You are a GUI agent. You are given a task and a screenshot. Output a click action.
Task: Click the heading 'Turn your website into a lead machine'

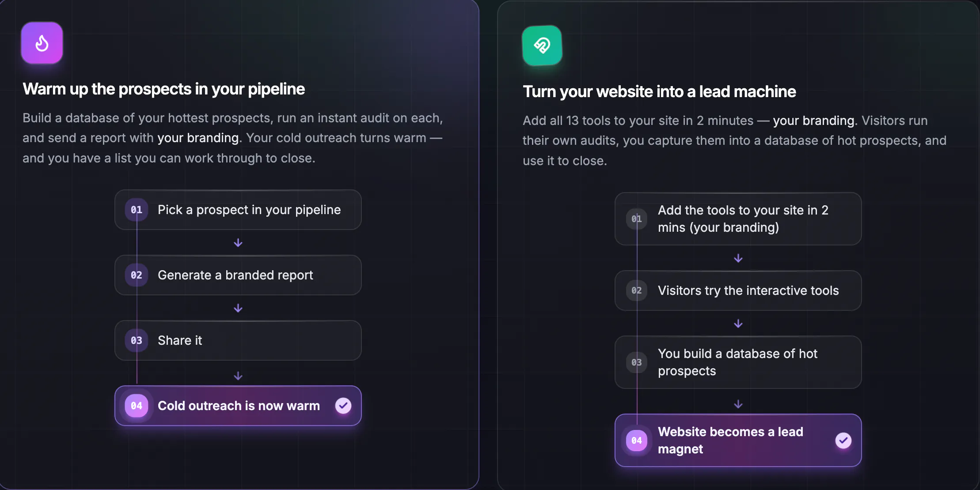coord(659,92)
